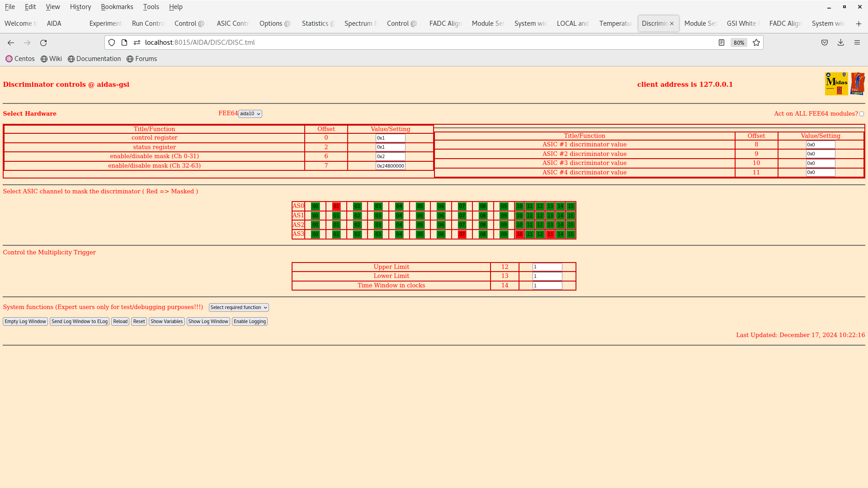Open the tracking protection shield icon
Viewport: 868px width, 488px height.
[x=112, y=42]
